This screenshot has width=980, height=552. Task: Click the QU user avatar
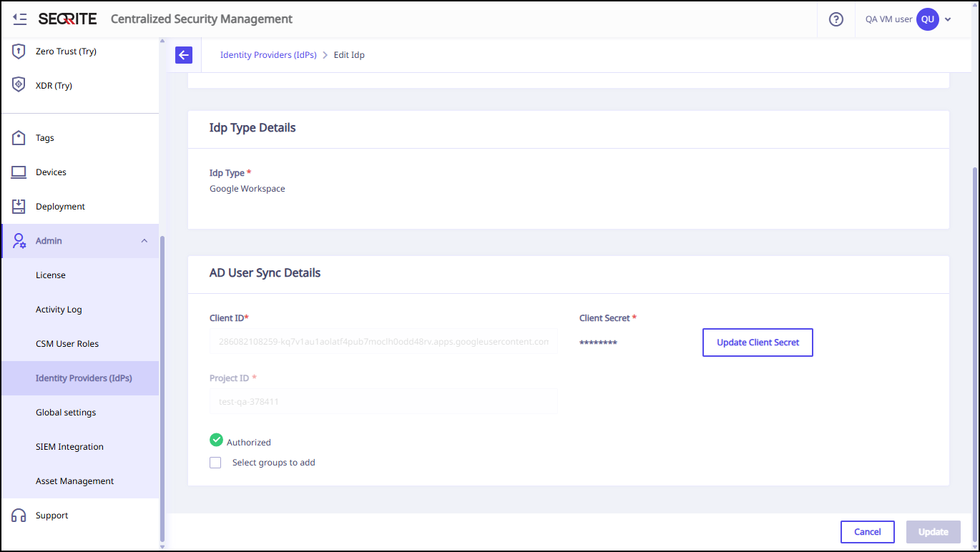(x=927, y=19)
